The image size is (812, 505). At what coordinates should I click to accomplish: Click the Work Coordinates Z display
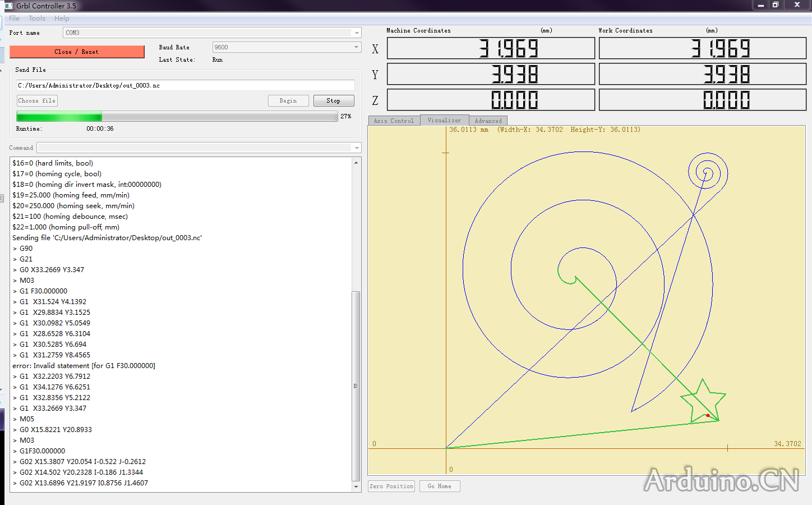(703, 100)
